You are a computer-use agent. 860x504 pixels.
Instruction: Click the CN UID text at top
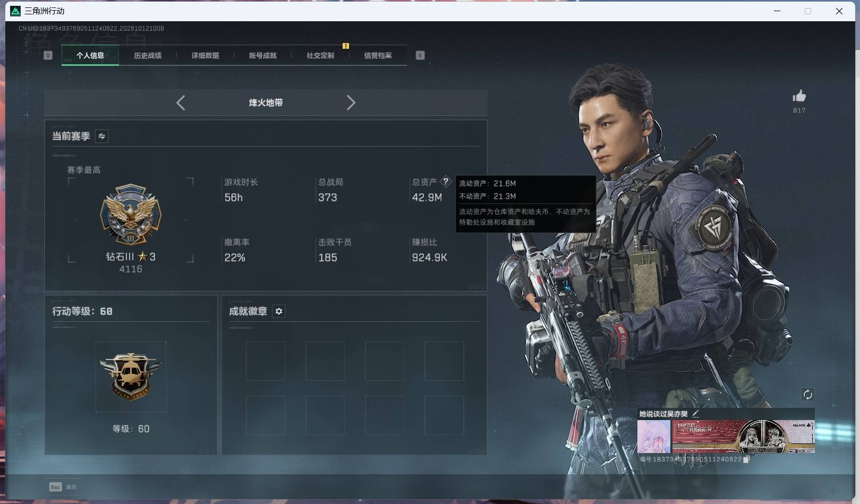tap(91, 28)
